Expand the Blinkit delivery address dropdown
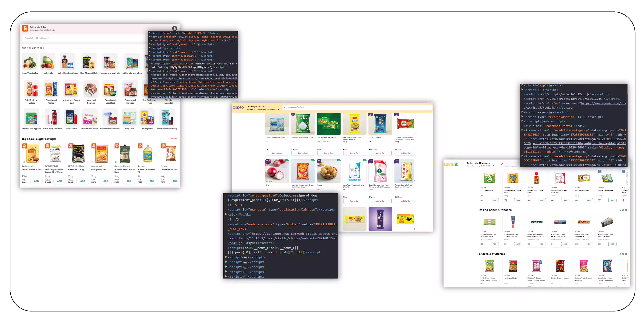The image size is (644, 319). coord(494,166)
